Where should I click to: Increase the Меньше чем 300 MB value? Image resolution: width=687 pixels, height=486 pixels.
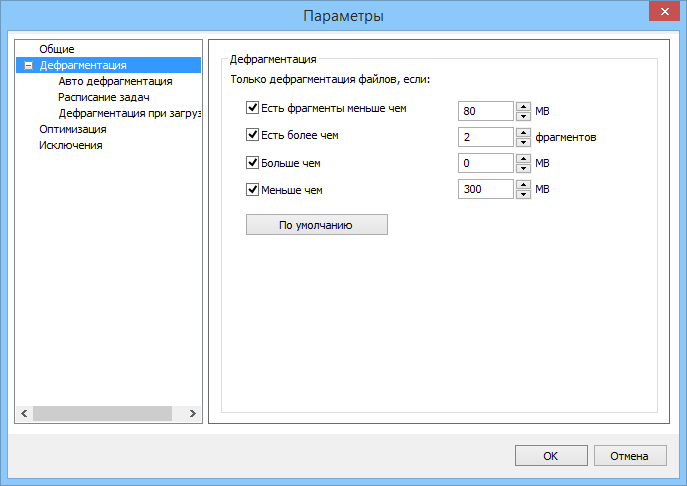coord(523,184)
